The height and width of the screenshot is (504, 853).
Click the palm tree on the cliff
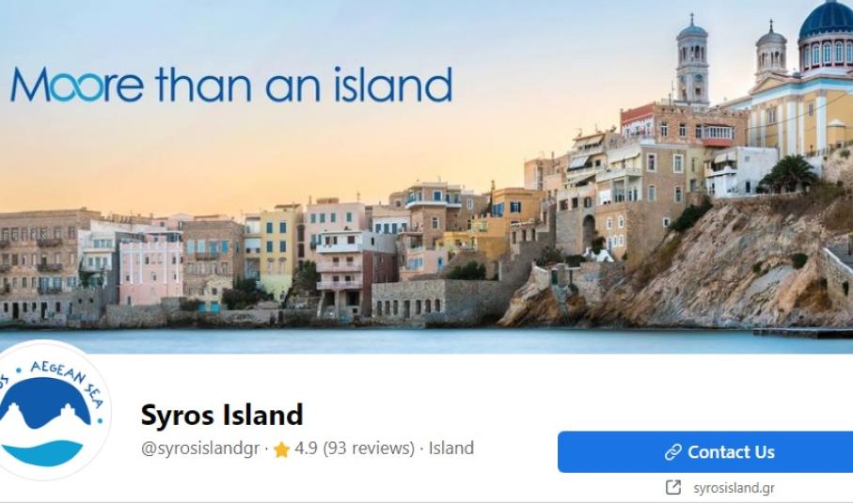[788, 174]
